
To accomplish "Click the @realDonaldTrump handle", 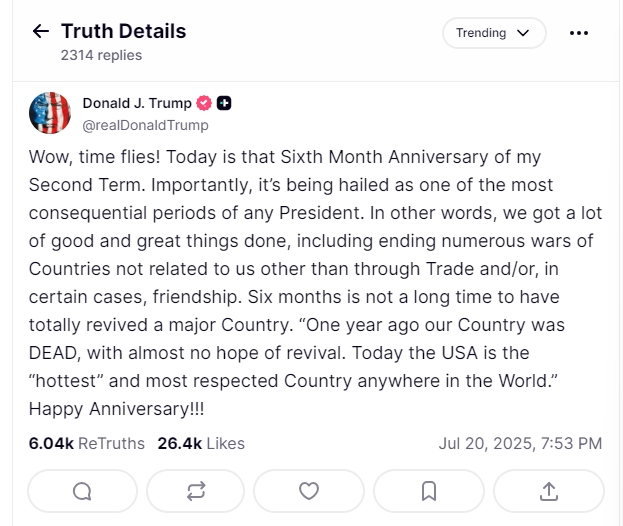I will click(145, 125).
